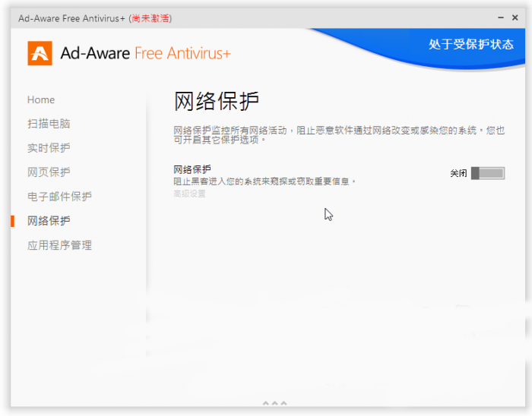The height and width of the screenshot is (416, 532).
Task: Click the orange Ad-Aware logo icon
Action: point(40,53)
